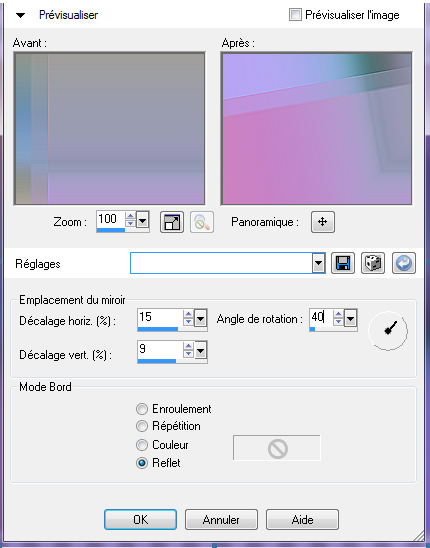The image size is (430, 548).
Task: Click the reset to default arrow icon
Action: click(404, 263)
